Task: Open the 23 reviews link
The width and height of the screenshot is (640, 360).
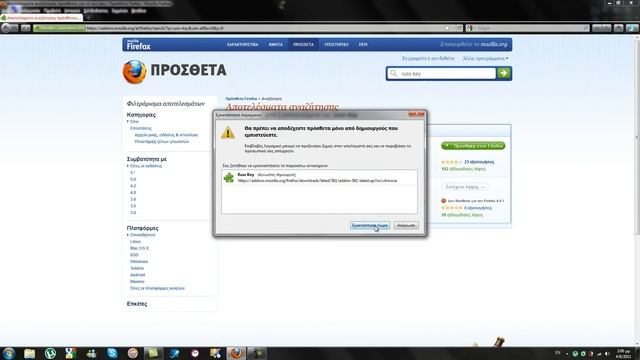Action: tap(479, 162)
